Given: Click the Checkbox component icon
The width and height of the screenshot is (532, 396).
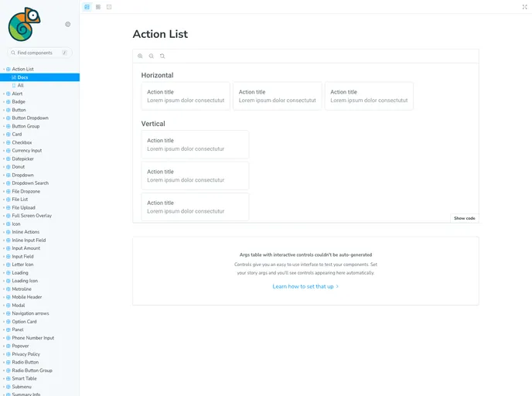Looking at the screenshot, I should pos(9,142).
